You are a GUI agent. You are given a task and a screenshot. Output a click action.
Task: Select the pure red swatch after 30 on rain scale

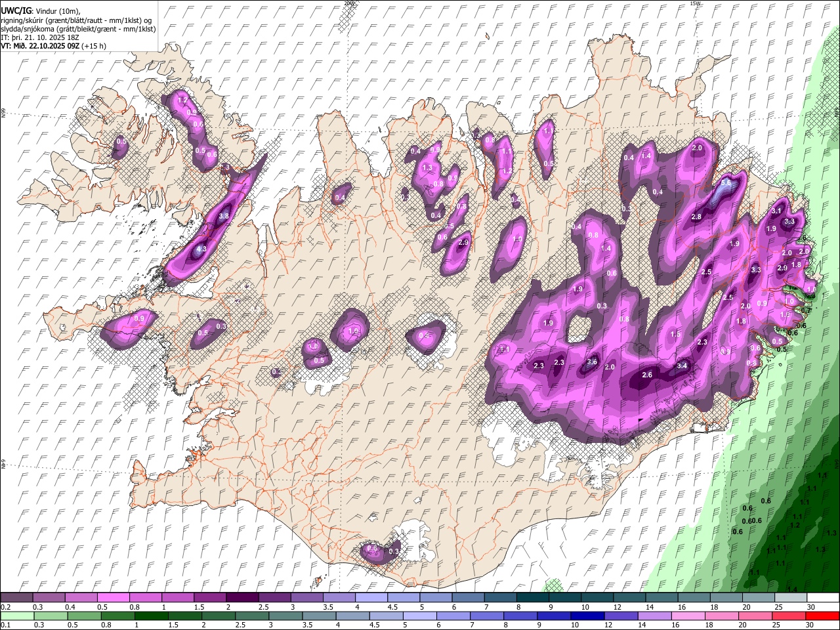click(824, 616)
